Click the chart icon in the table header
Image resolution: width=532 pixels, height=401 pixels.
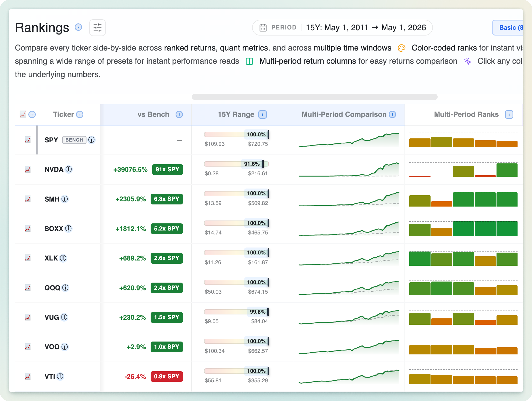(x=23, y=114)
